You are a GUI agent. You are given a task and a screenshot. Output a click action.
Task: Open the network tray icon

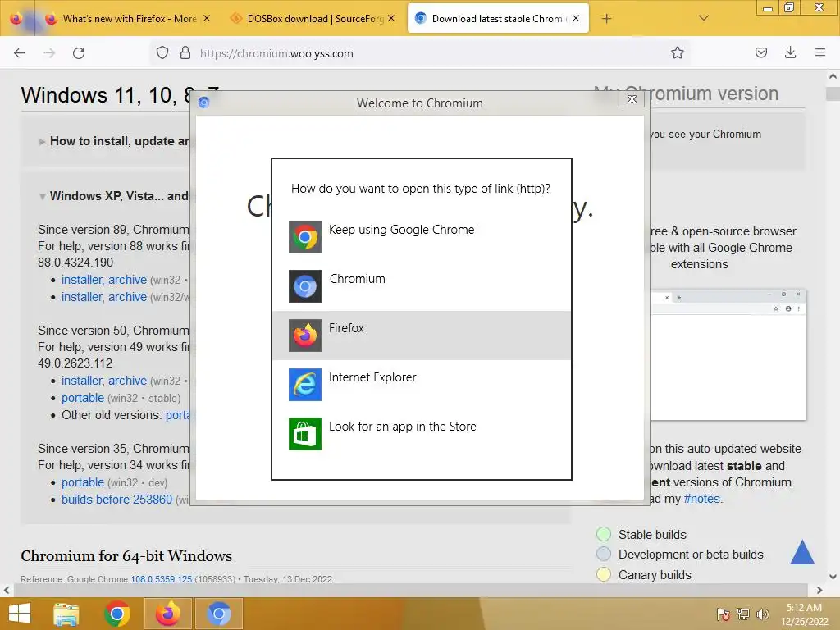(743, 614)
